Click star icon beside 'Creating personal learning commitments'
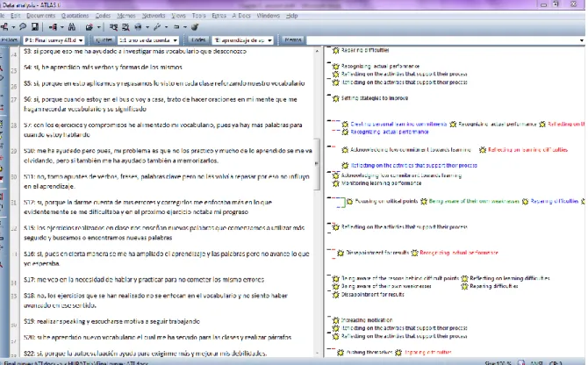This screenshot has height=365, width=588. point(345,124)
